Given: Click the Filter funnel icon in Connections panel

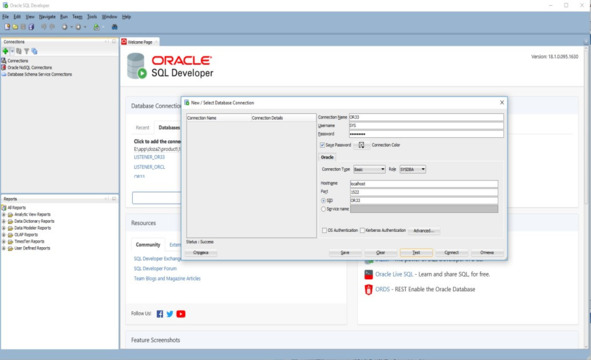Looking at the screenshot, I should (x=26, y=51).
